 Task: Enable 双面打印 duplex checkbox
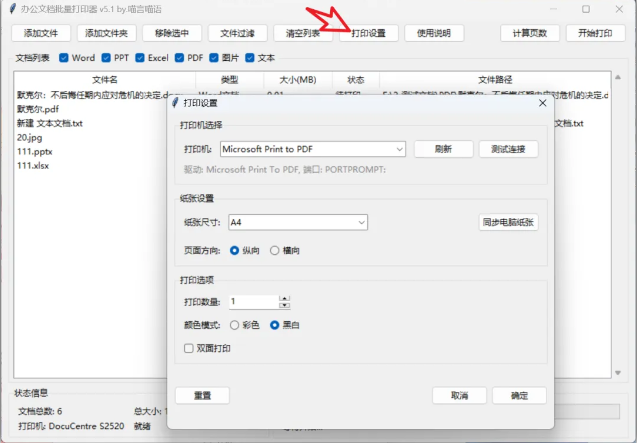(189, 348)
